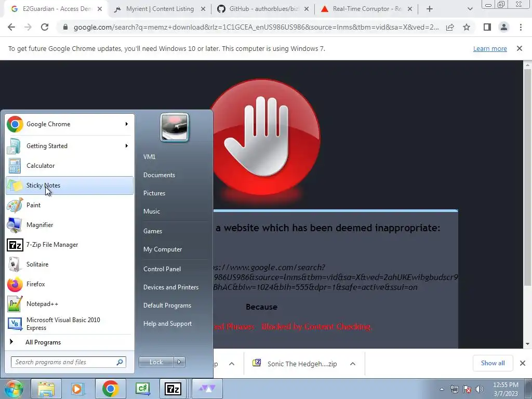Open the taskbar clock and date
Screen dimensions: 532x399
[506, 389]
